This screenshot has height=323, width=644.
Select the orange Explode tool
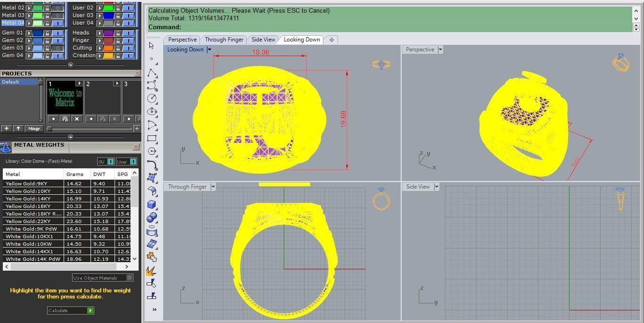pyautogui.click(x=152, y=271)
